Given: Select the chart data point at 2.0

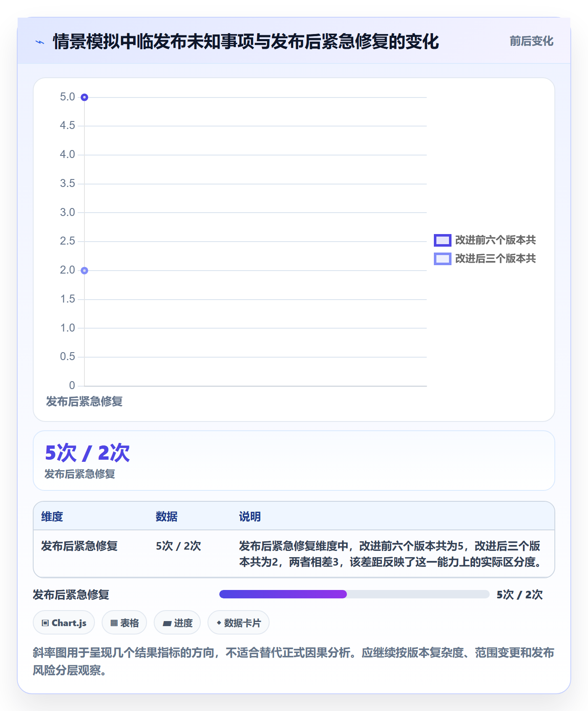Looking at the screenshot, I should (84, 271).
